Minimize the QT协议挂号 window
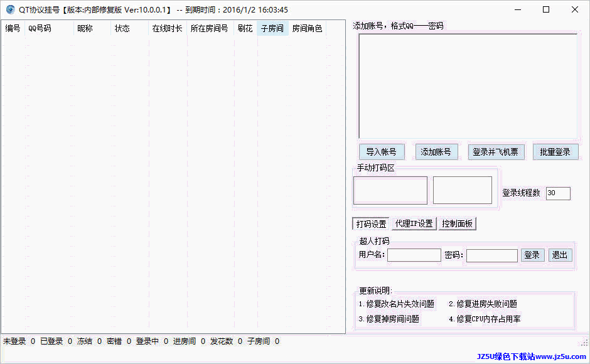Screen dimensions: 590x364 point(518,9)
